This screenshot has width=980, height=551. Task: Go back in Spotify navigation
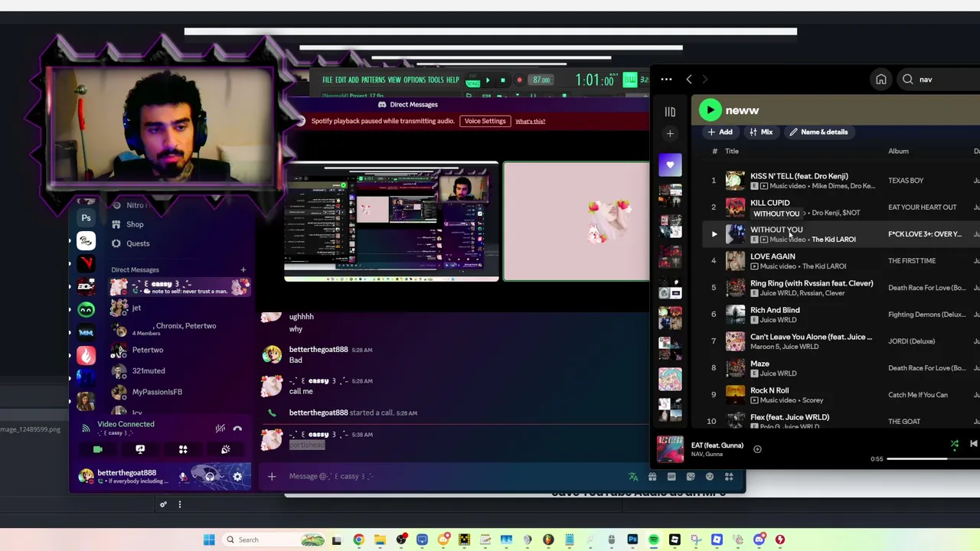coord(689,79)
